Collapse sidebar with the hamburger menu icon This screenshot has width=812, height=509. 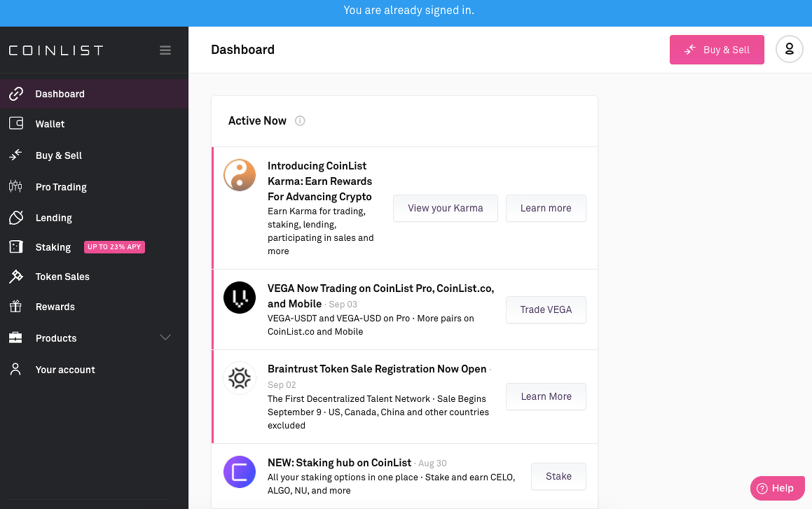click(165, 50)
